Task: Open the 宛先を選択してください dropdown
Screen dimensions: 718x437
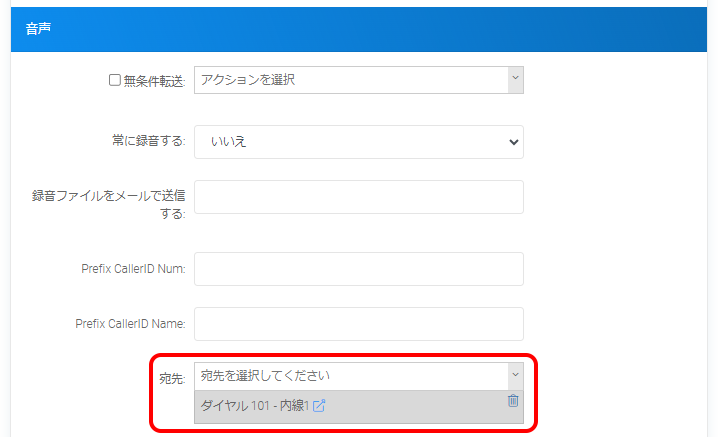Action: (x=350, y=376)
